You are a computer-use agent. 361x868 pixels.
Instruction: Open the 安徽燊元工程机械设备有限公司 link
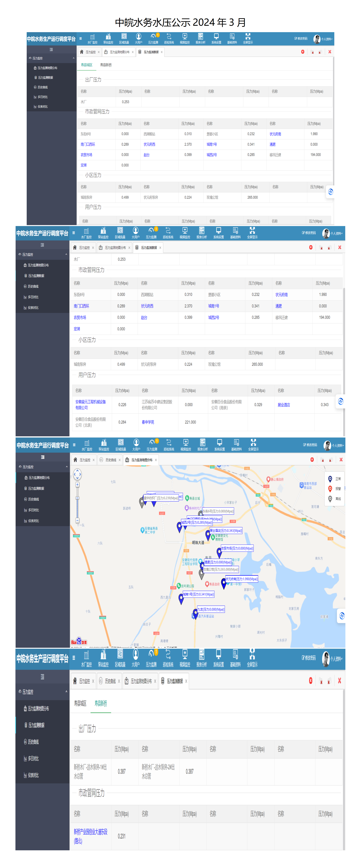(x=91, y=405)
